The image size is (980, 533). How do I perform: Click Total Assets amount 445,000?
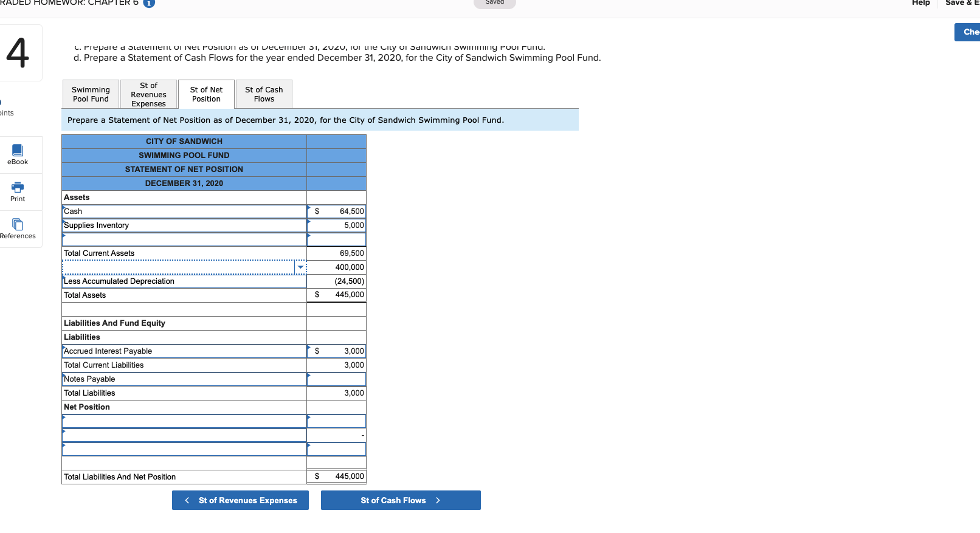pos(336,295)
